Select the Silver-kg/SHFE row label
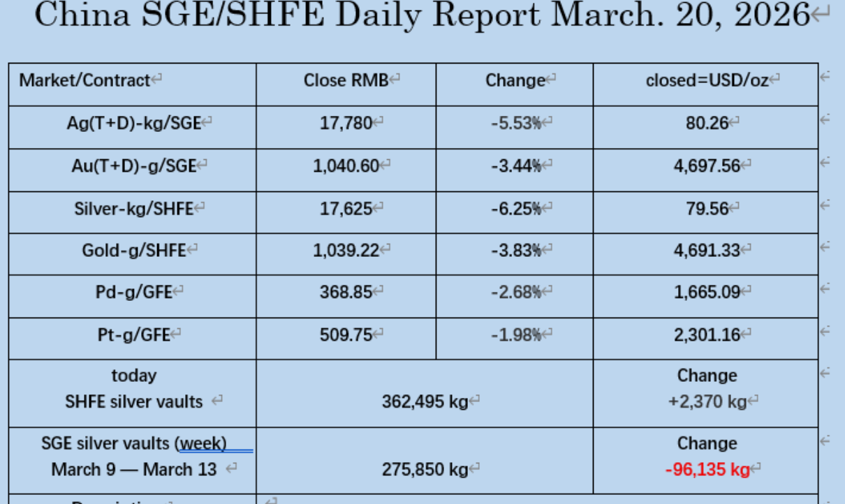 133,208
